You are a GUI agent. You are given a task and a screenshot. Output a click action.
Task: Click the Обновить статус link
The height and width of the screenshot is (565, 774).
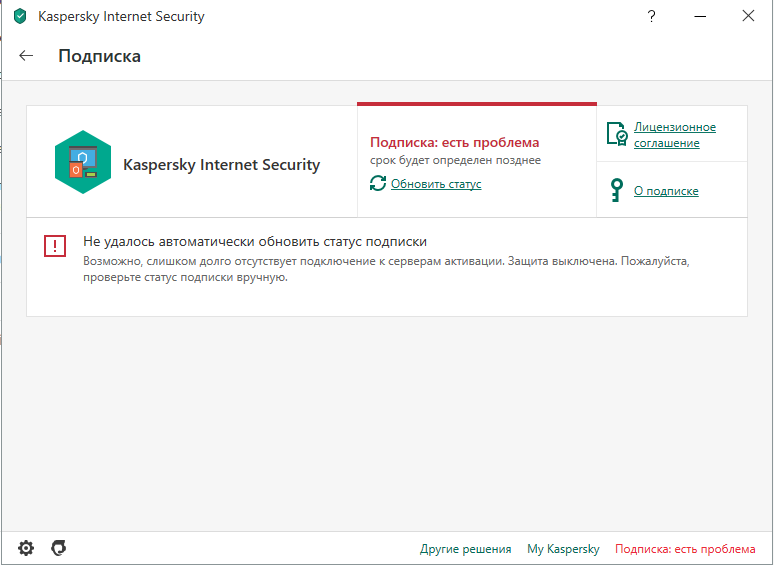coord(436,184)
